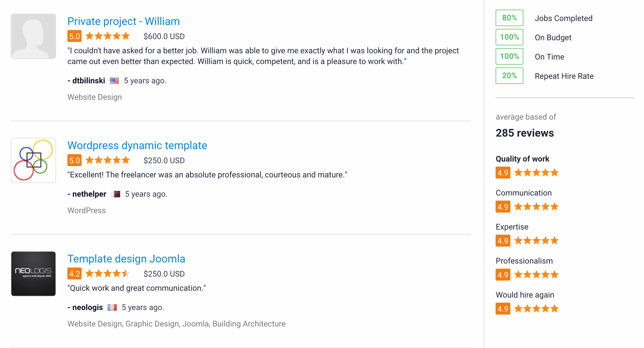The width and height of the screenshot is (644, 348).
Task: Click nethelper's colored circles avatar
Action: pos(33,160)
